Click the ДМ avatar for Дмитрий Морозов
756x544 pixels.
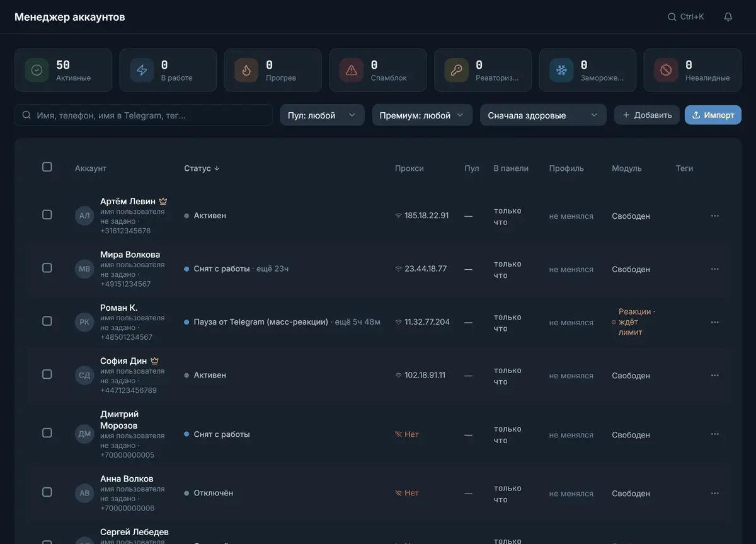[x=84, y=434]
